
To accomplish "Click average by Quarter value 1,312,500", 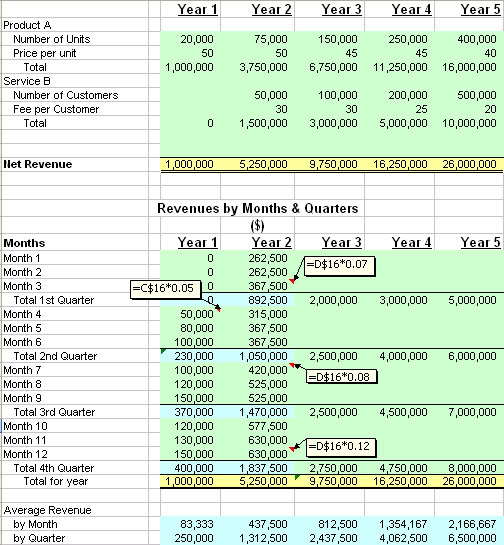I will point(263,538).
